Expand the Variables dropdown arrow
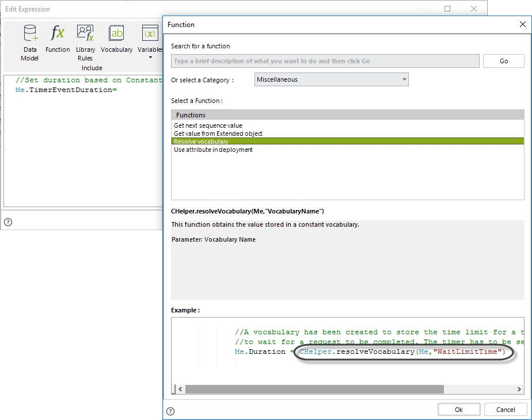The height and width of the screenshot is (420, 532). [x=150, y=58]
